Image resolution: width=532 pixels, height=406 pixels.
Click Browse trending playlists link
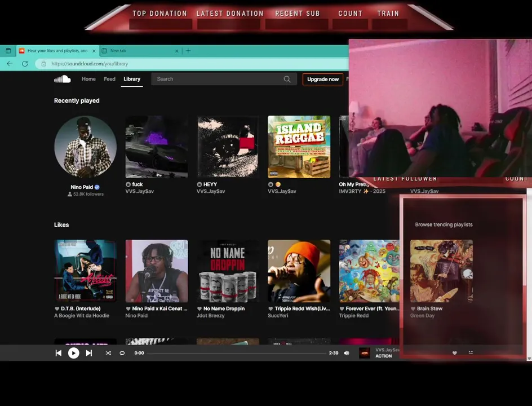[x=444, y=225]
